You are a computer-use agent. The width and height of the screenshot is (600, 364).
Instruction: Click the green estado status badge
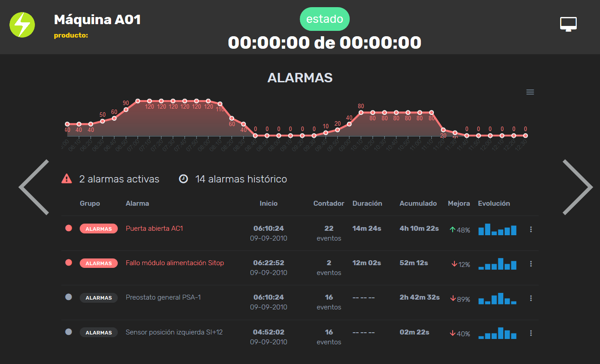pyautogui.click(x=325, y=19)
